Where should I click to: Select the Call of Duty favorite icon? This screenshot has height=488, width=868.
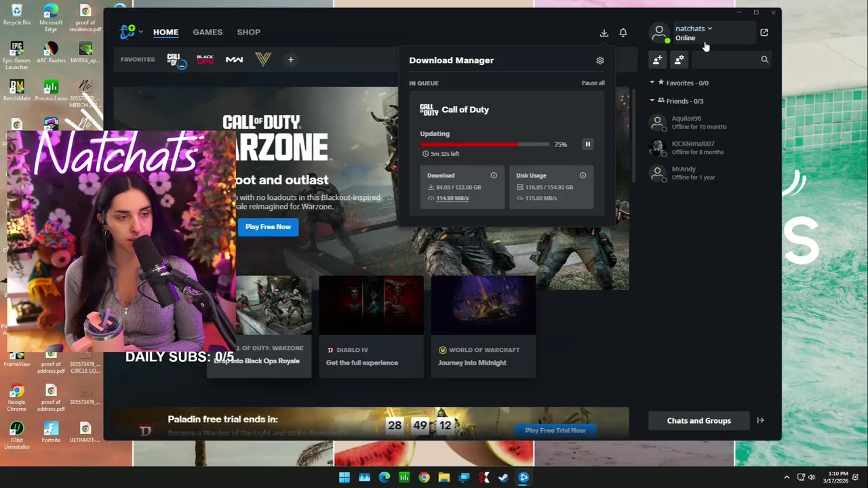[x=176, y=60]
